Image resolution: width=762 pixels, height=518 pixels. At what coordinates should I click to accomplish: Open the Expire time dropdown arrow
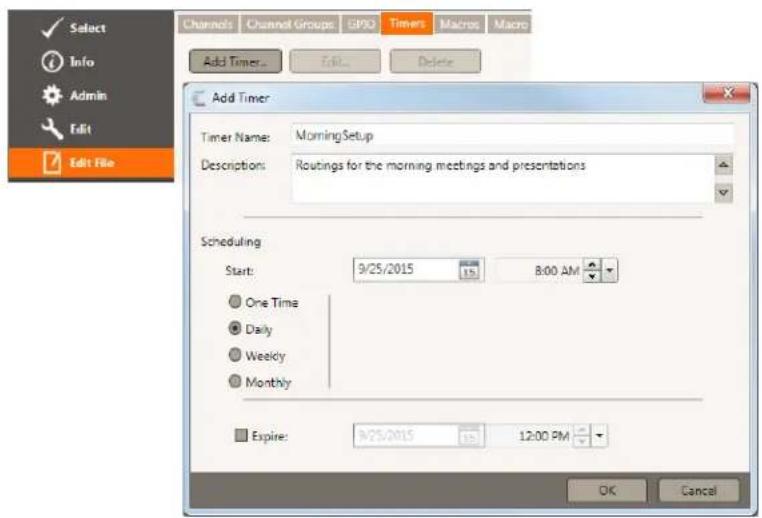pos(599,436)
